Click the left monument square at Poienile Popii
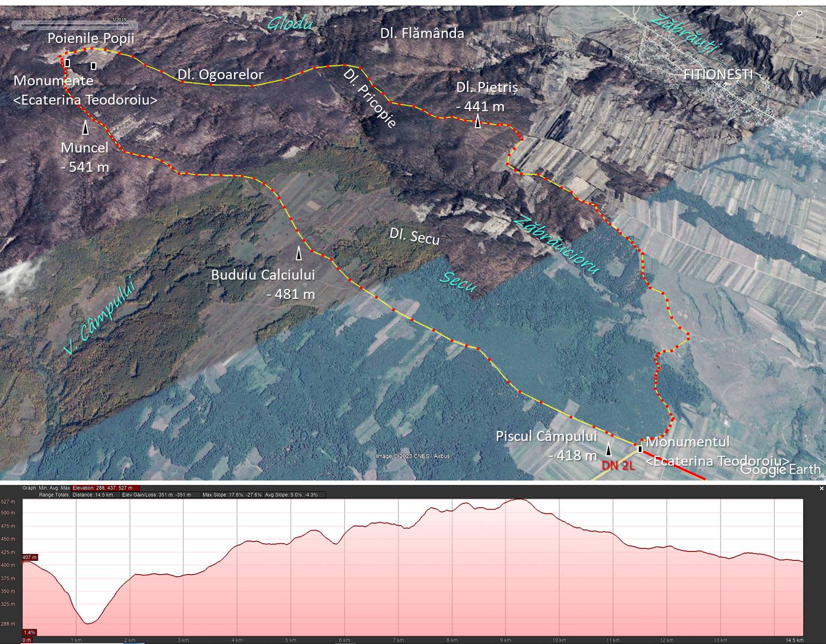This screenshot has width=826, height=644. coord(67,63)
